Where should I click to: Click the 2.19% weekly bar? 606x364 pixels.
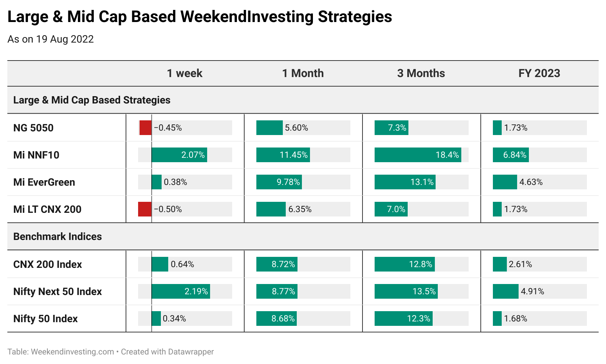pyautogui.click(x=181, y=291)
